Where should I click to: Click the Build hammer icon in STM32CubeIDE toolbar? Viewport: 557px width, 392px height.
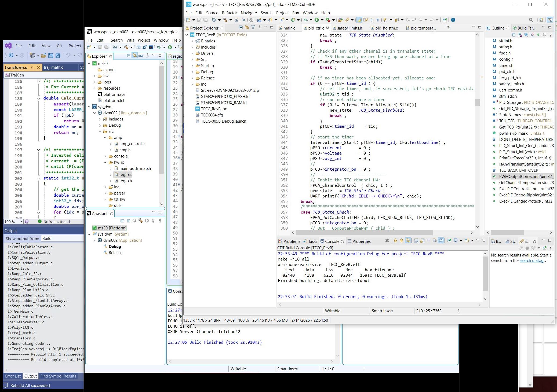[225, 20]
